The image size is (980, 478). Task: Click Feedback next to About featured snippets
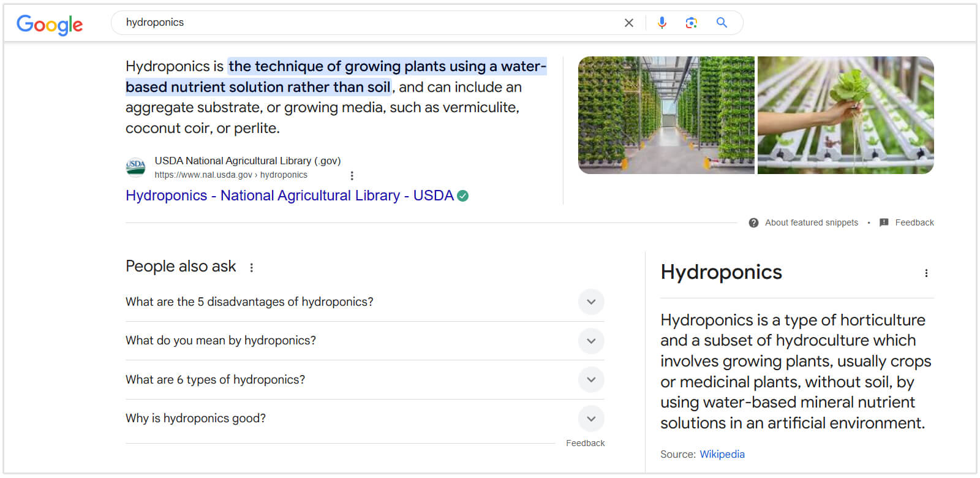(914, 223)
